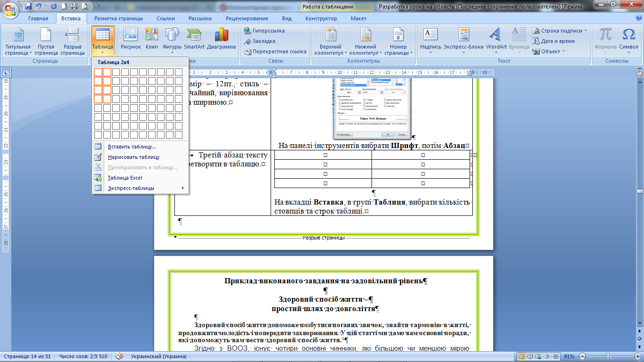Collapse the Таблица dropdown button
Viewport: 644px width, 362px height.
coord(103,41)
